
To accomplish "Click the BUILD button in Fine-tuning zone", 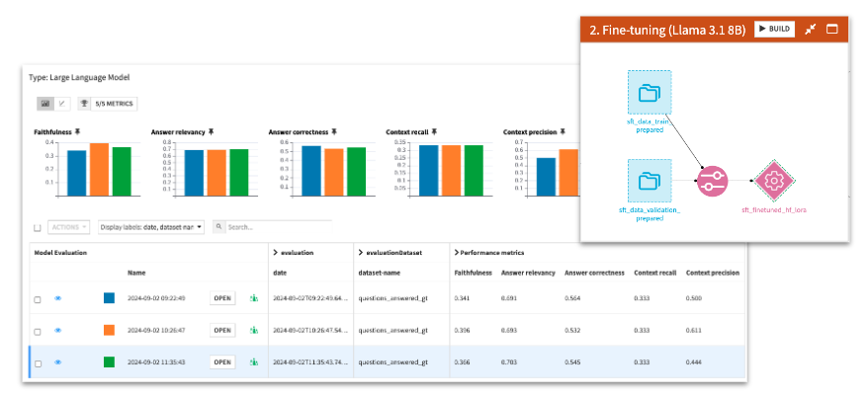I will (774, 29).
